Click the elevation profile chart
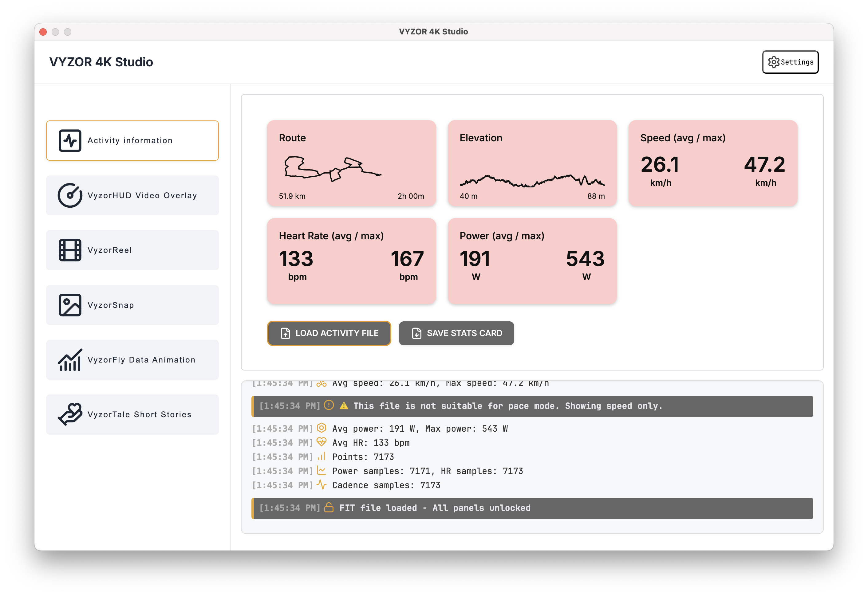Screen dimensions: 868x596 [532, 181]
